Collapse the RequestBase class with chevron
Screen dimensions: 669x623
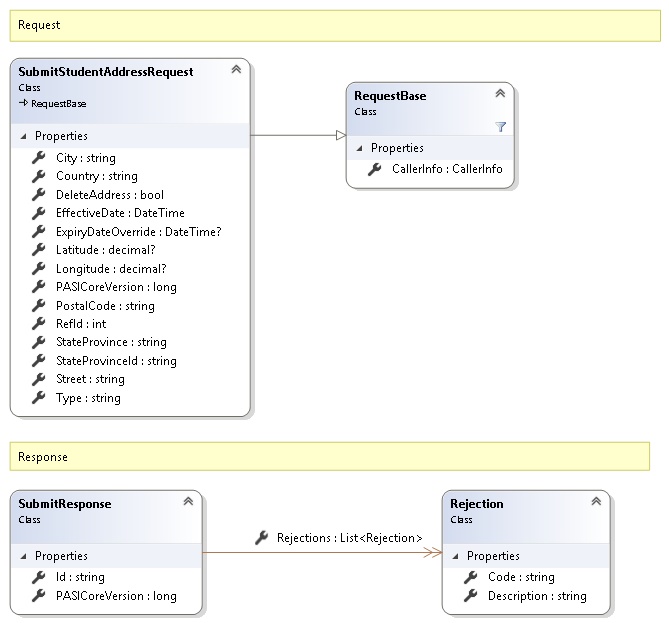coord(500,94)
